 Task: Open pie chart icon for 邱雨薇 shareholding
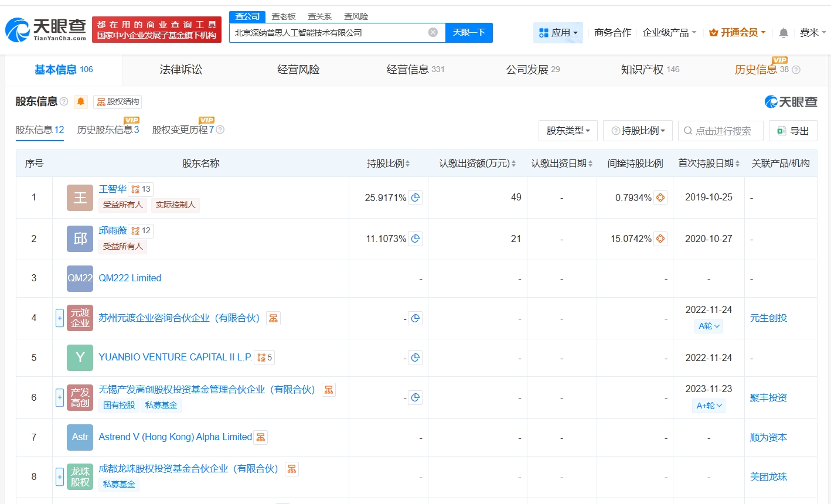(415, 239)
